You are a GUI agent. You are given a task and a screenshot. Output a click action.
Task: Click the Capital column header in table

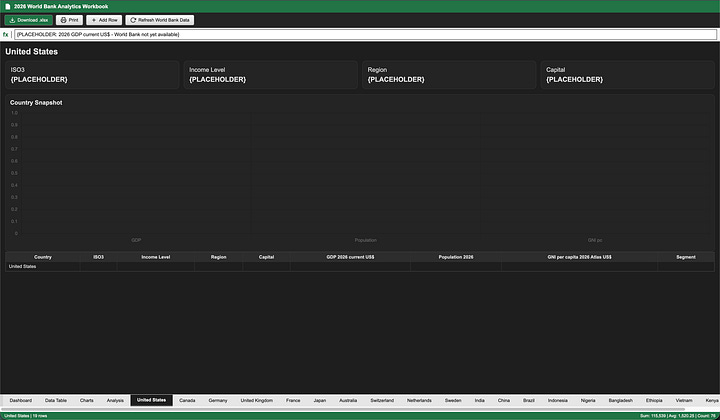coord(266,257)
